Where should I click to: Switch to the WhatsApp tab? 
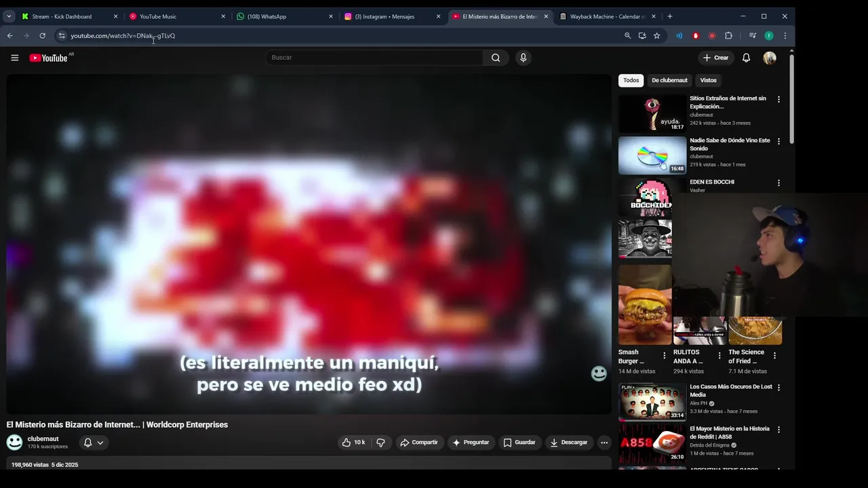(x=285, y=16)
